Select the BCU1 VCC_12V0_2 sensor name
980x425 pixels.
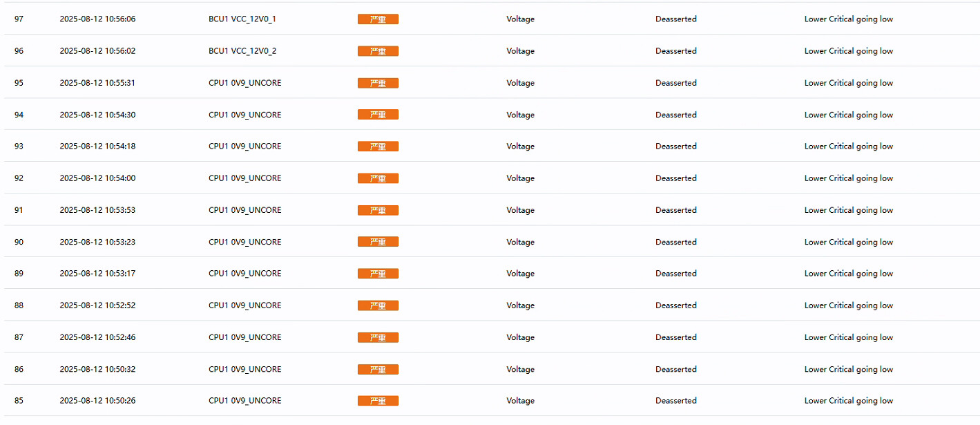242,51
